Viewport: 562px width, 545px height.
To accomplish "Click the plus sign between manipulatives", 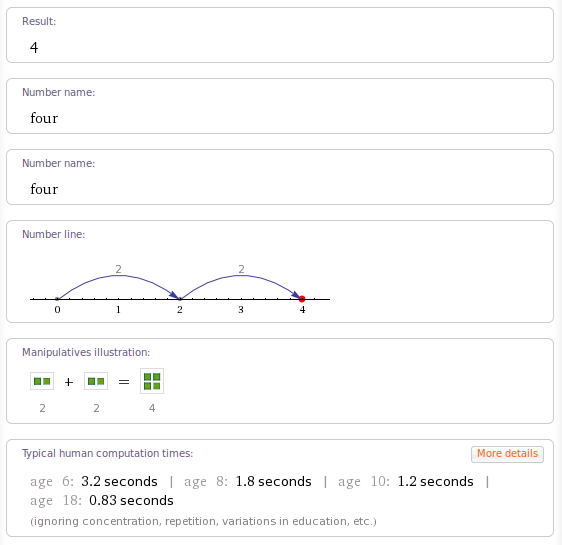I will tap(69, 382).
